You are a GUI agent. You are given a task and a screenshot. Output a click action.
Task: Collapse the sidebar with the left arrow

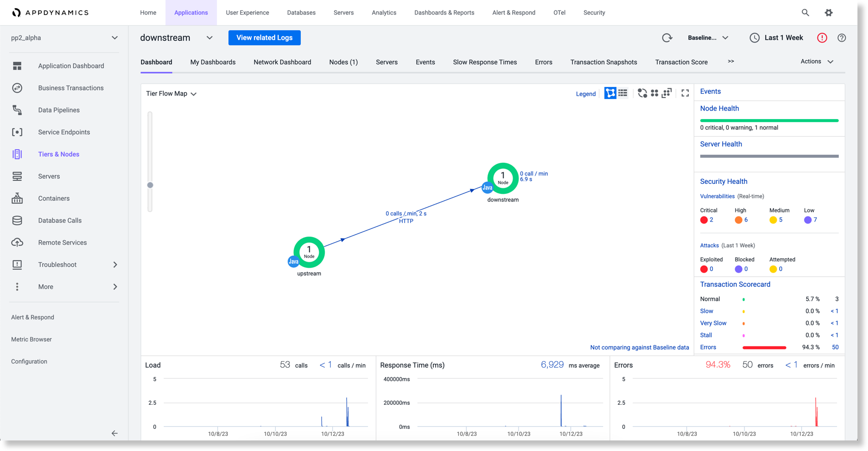[x=114, y=433]
